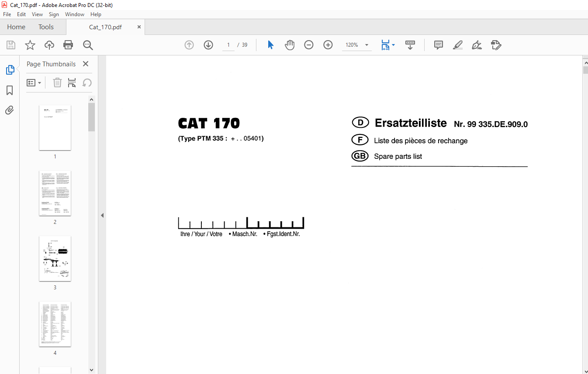Select the highlight text pen tool
The width and height of the screenshot is (588, 374).
click(458, 45)
